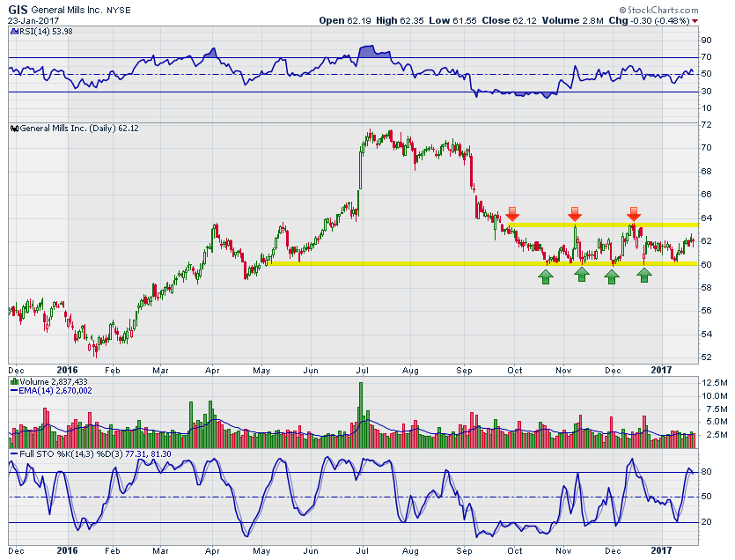The height and width of the screenshot is (560, 735).
Task: Click the Volume 2.8M header value
Action: click(x=573, y=20)
